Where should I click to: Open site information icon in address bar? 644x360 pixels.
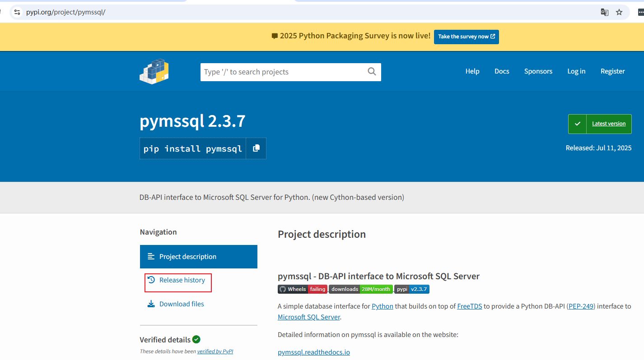pos(17,12)
